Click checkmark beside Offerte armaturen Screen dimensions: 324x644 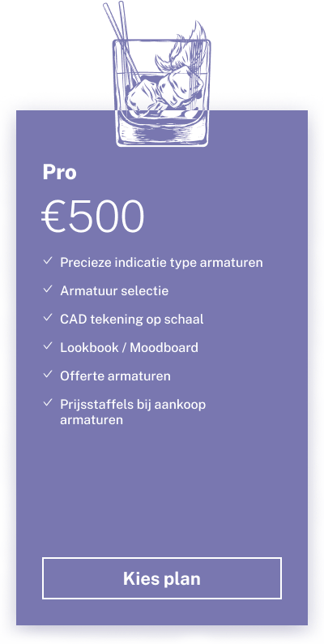(48, 374)
